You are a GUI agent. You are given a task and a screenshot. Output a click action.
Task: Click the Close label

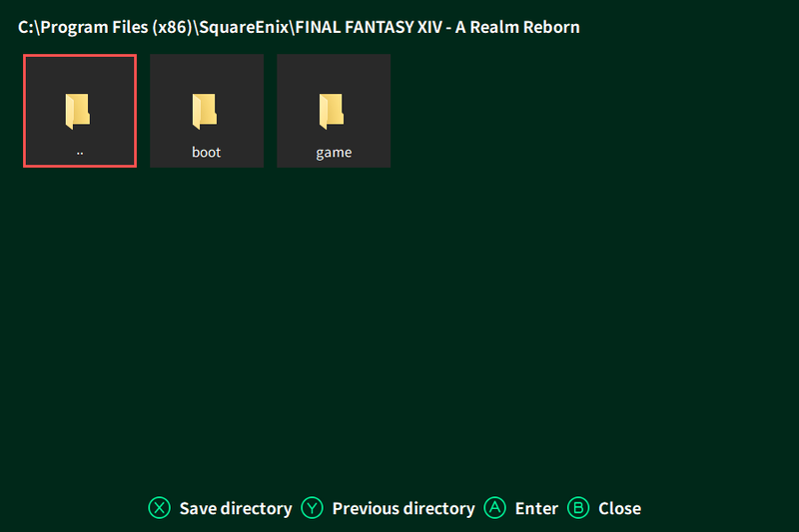[619, 508]
